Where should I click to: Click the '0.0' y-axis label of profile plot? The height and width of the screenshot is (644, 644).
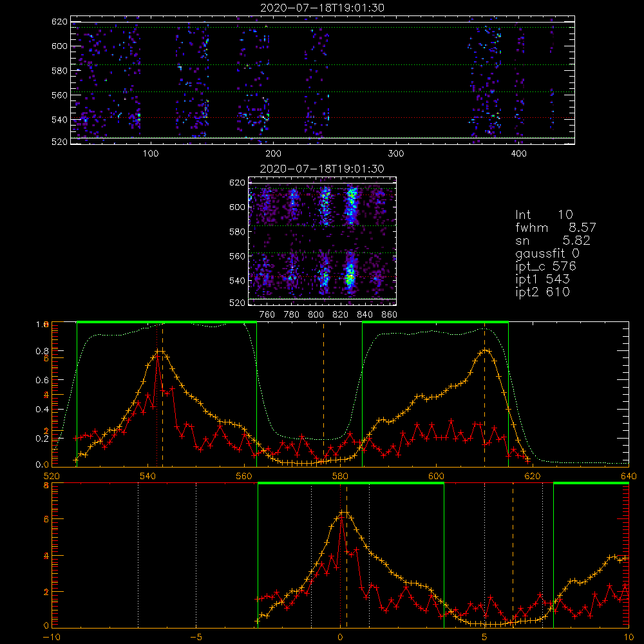[42, 465]
